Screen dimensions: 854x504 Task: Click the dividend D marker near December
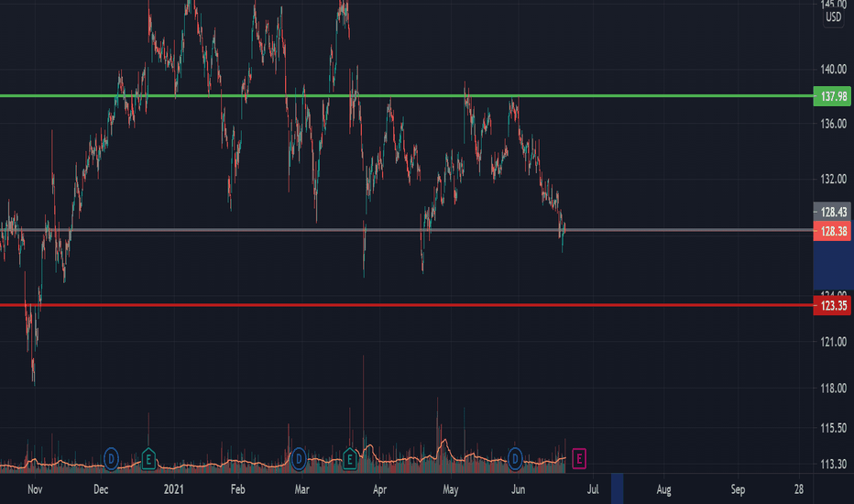click(x=111, y=459)
